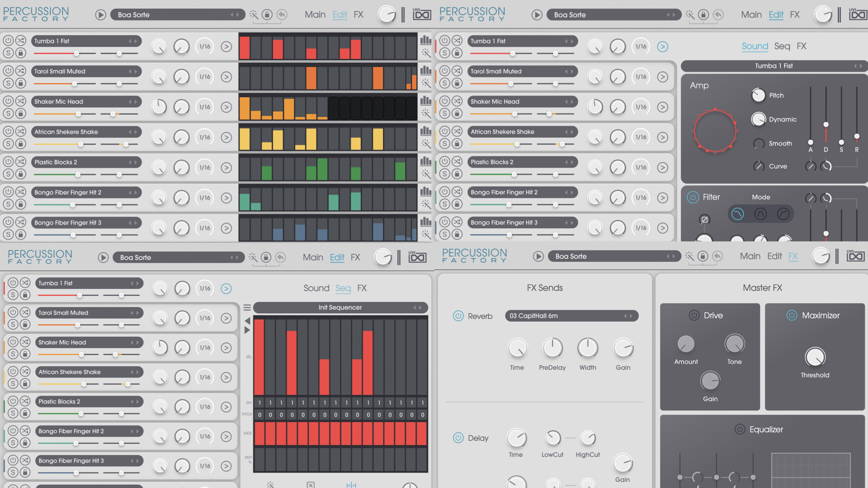
Task: Open the Init Sequencer preset selector
Action: coord(340,308)
